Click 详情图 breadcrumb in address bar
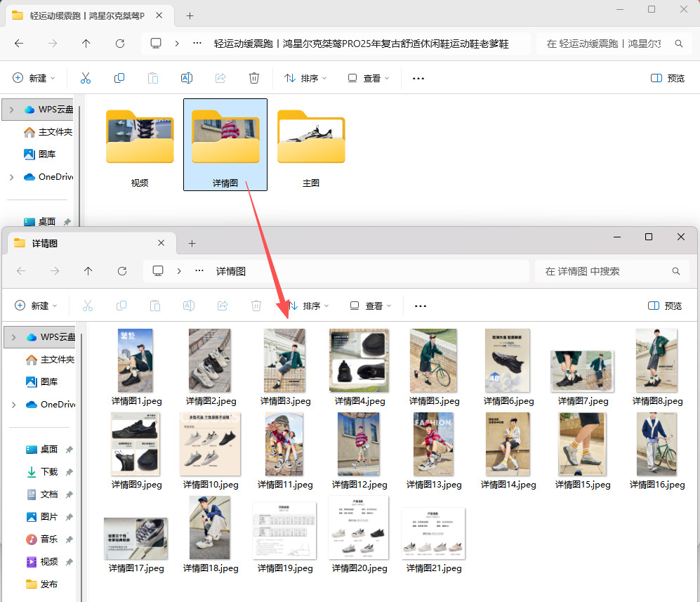This screenshot has width=700, height=602. [x=231, y=271]
